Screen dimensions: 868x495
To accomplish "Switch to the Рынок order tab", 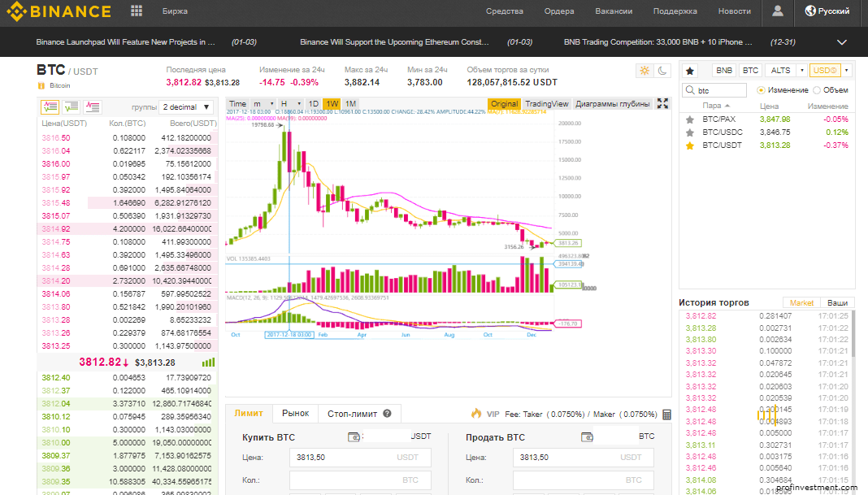I will click(x=295, y=413).
